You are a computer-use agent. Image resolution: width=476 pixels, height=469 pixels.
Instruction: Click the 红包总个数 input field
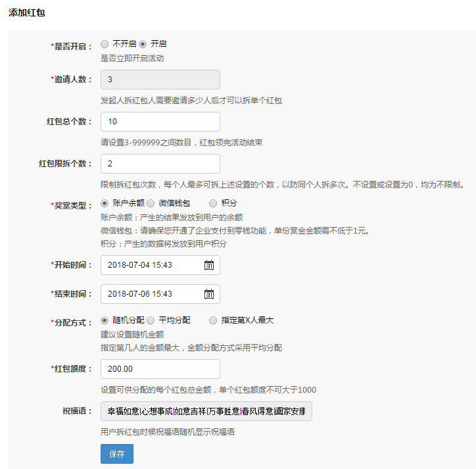click(x=160, y=122)
